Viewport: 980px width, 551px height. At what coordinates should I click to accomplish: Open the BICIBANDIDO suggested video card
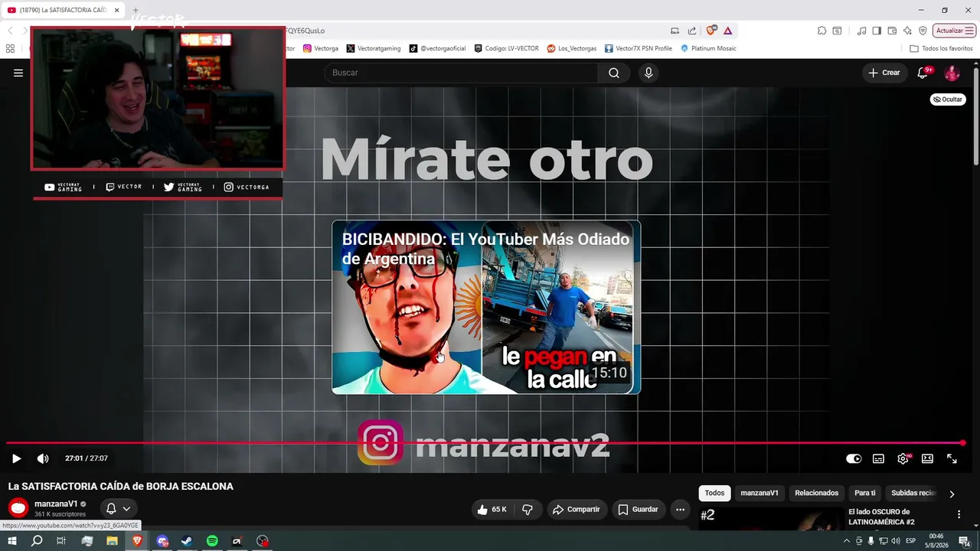(486, 307)
